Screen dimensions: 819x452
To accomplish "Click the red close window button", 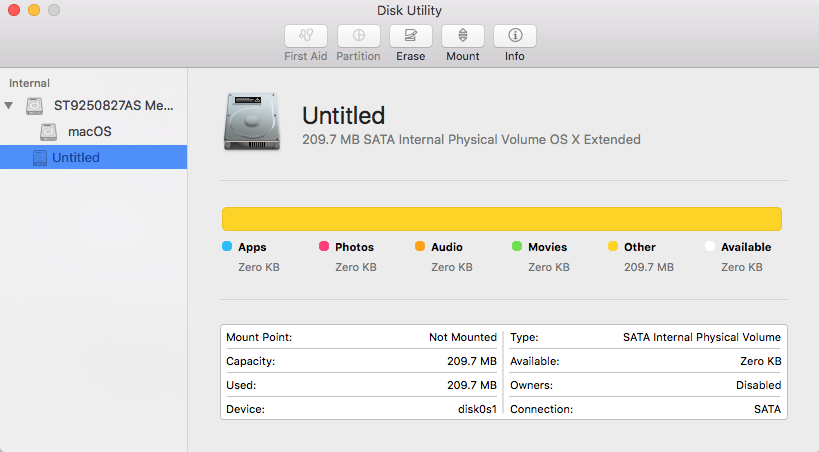I will [14, 10].
